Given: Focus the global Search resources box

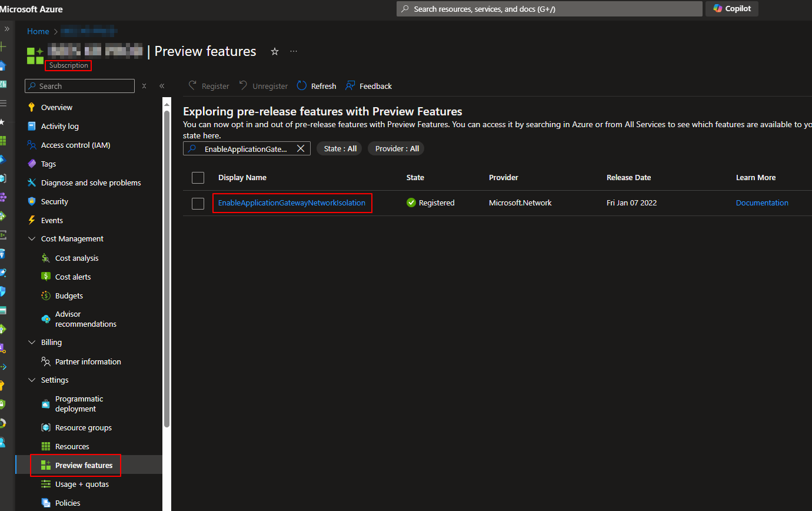Looking at the screenshot, I should click(550, 9).
